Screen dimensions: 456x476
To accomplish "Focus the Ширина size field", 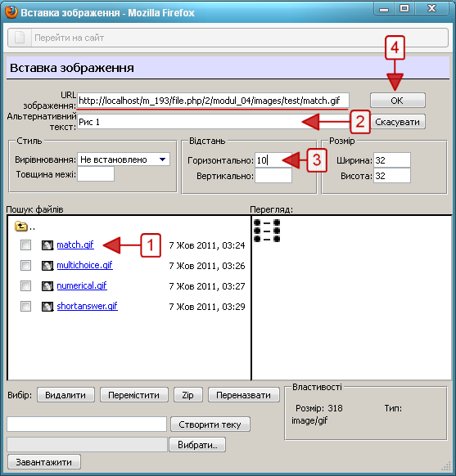I will tap(392, 159).
